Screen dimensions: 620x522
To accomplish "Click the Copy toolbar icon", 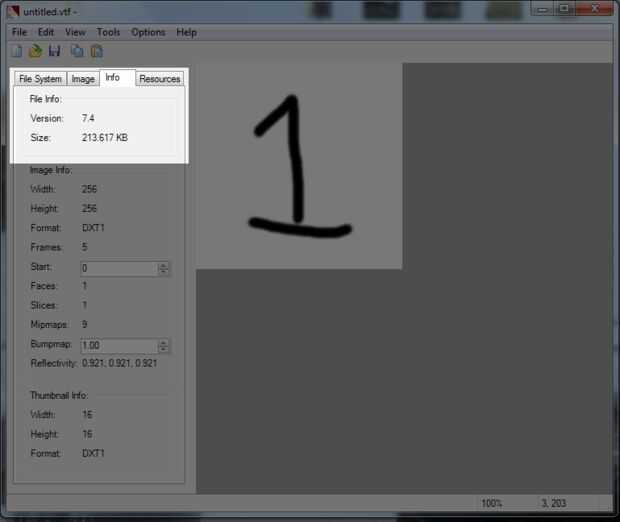I will pyautogui.click(x=77, y=51).
